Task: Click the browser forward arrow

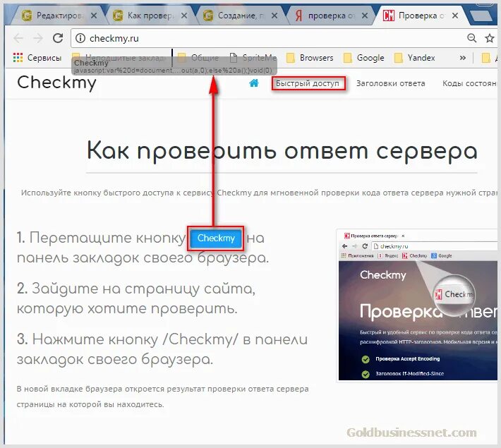Action: tap(38, 38)
